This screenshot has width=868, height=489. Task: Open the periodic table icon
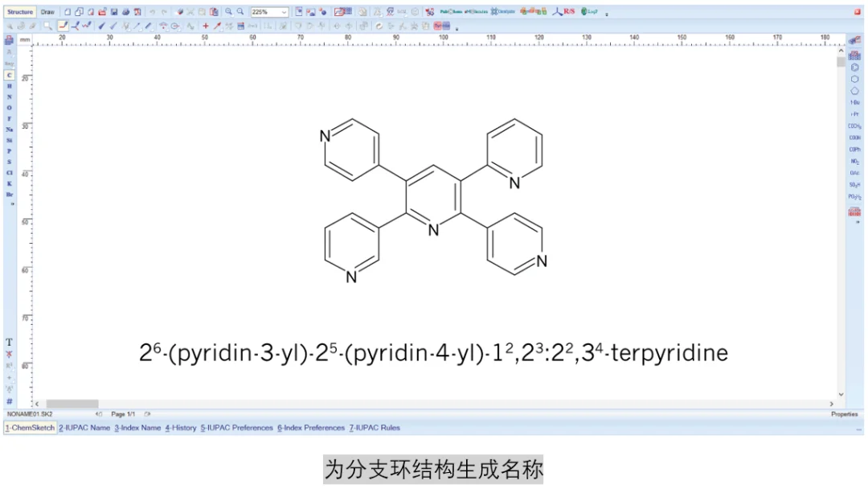point(10,40)
